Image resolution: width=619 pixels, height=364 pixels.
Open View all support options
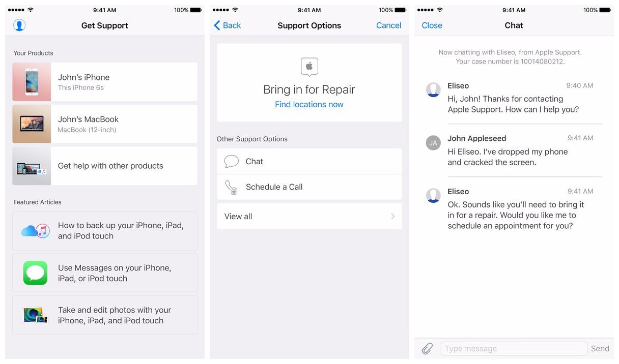tap(309, 216)
